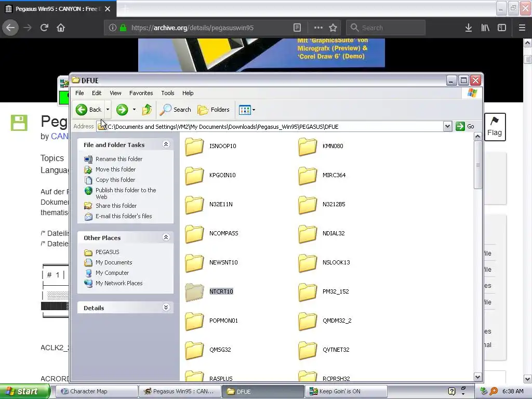Image resolution: width=532 pixels, height=399 pixels.
Task: Select the KPGOIN10 folder icon
Action: pyautogui.click(x=194, y=176)
